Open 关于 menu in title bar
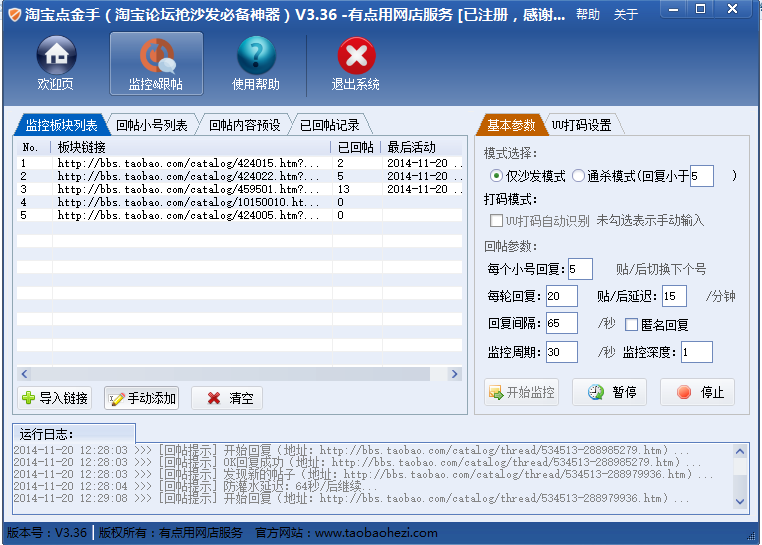This screenshot has width=762, height=545. (626, 15)
